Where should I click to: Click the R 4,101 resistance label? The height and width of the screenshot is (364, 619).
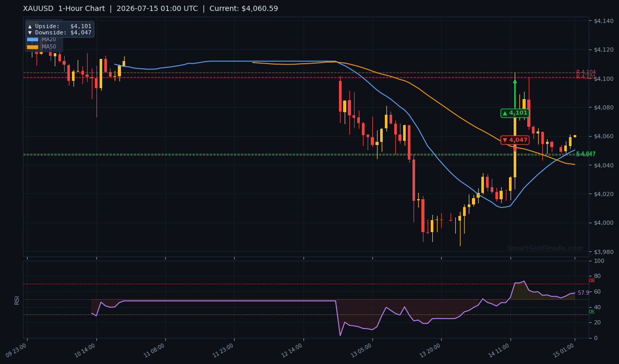pos(586,77)
